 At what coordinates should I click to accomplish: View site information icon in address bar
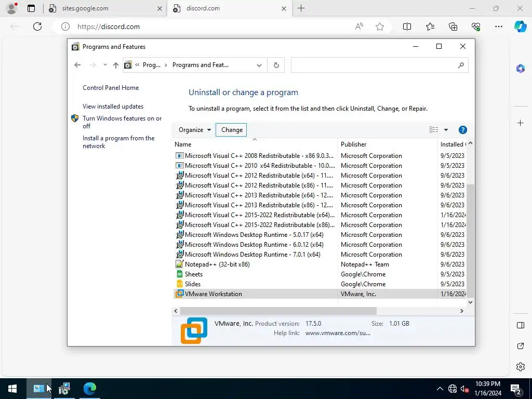tap(65, 26)
